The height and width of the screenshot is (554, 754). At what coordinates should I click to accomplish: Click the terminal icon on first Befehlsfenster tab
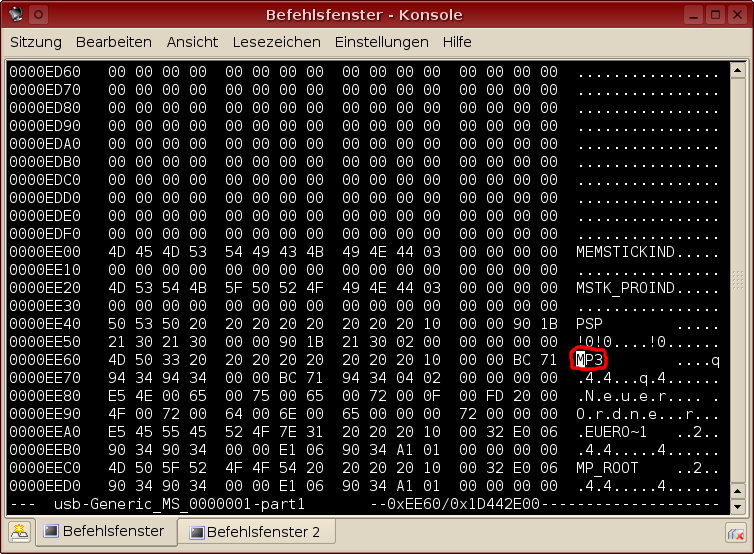[51, 531]
